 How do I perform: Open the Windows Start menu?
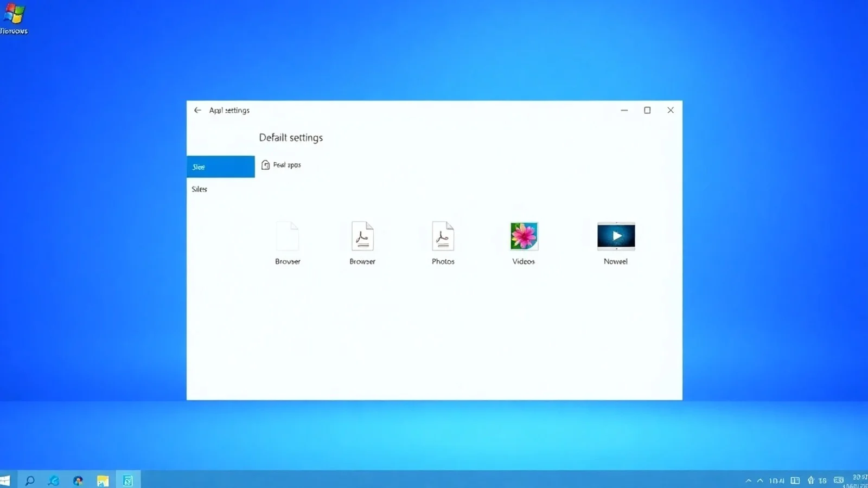(x=5, y=480)
